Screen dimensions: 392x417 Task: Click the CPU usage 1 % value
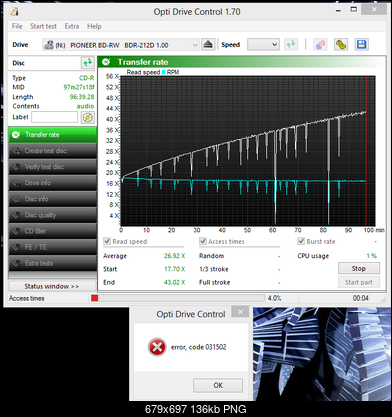point(371,256)
